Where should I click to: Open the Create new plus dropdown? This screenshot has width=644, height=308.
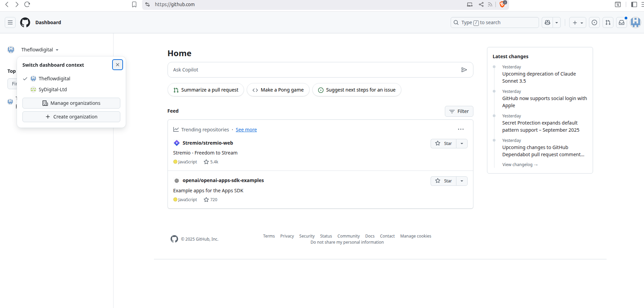click(577, 22)
